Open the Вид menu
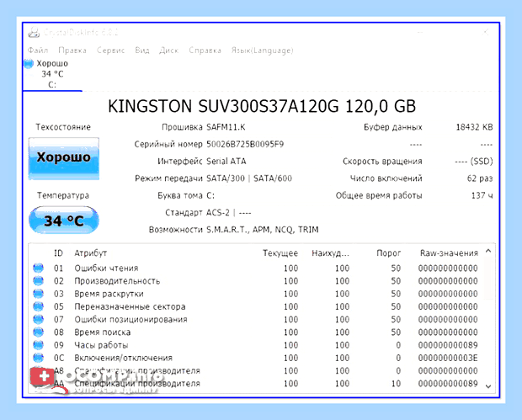Image resolution: width=522 pixels, height=420 pixels. click(142, 51)
